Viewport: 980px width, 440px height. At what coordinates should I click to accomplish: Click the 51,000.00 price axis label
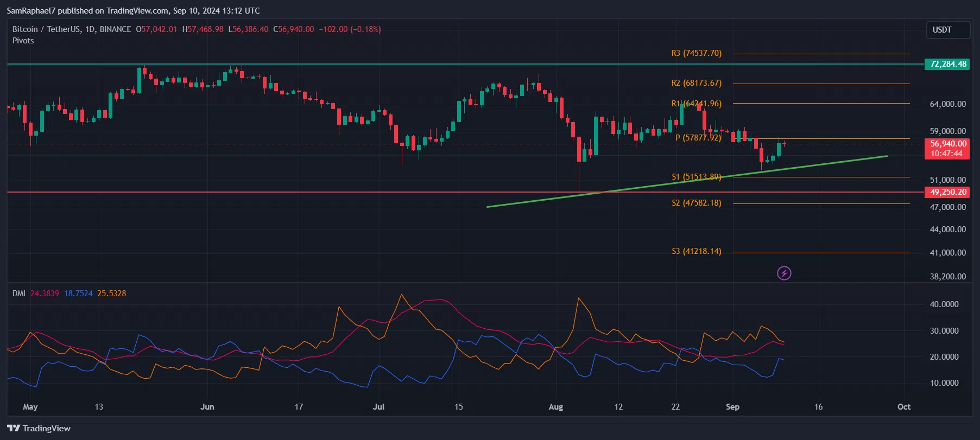(x=948, y=180)
